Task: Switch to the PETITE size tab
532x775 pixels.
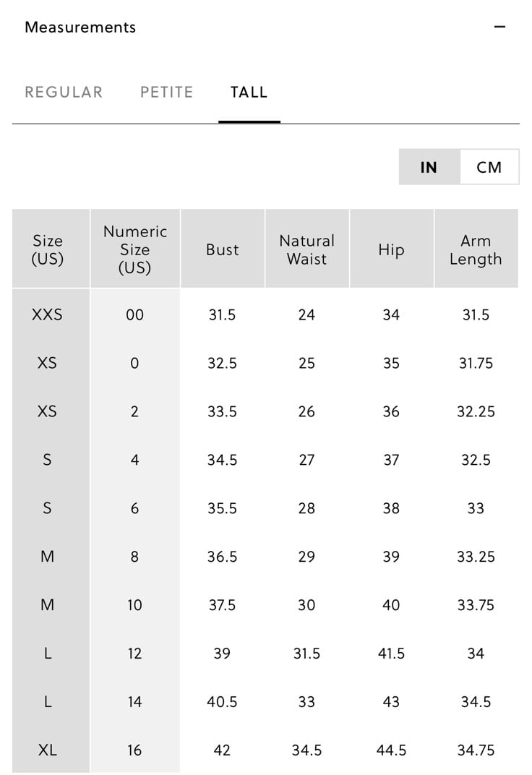Action: tap(166, 92)
